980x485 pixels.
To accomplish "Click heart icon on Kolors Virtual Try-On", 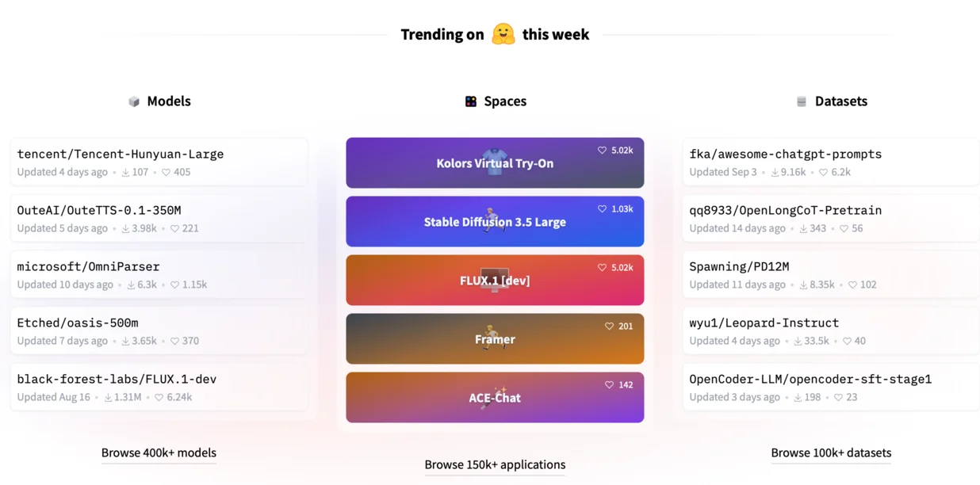I will click(x=602, y=151).
